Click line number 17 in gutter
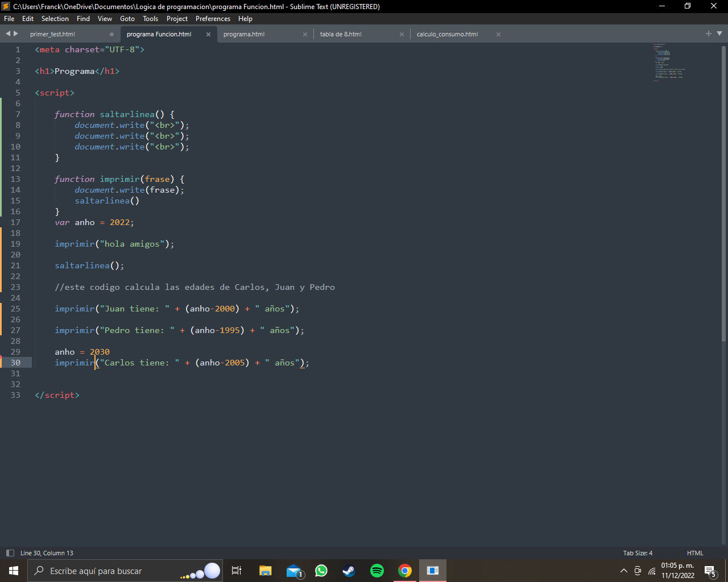Viewport: 728px width, 582px height. click(x=15, y=222)
